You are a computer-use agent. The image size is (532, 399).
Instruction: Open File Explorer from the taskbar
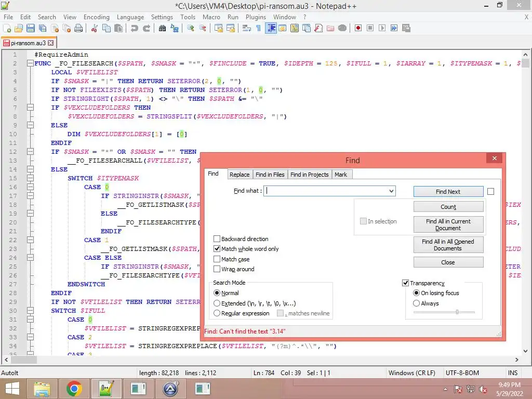pyautogui.click(x=42, y=389)
